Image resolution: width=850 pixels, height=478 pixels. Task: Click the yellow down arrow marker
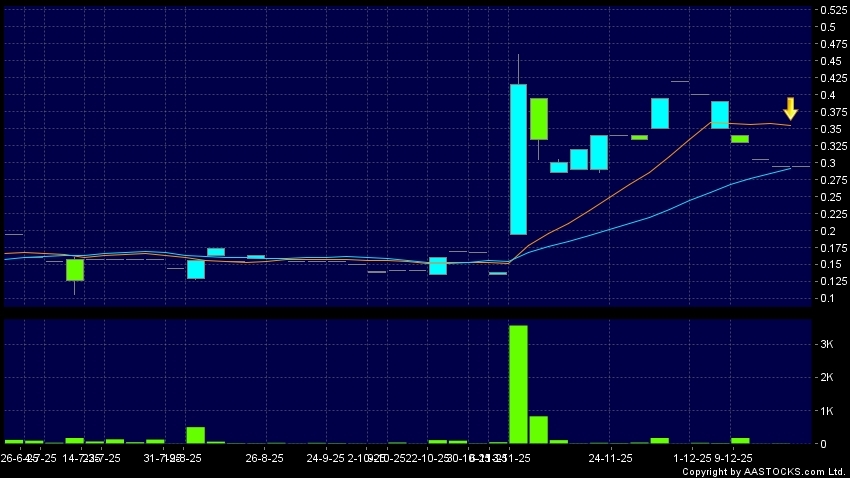790,108
